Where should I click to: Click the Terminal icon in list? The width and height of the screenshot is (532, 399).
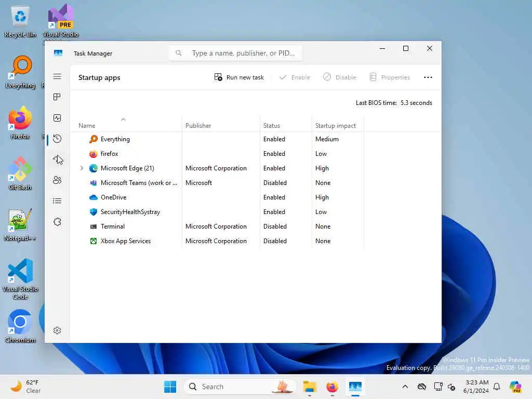94,227
